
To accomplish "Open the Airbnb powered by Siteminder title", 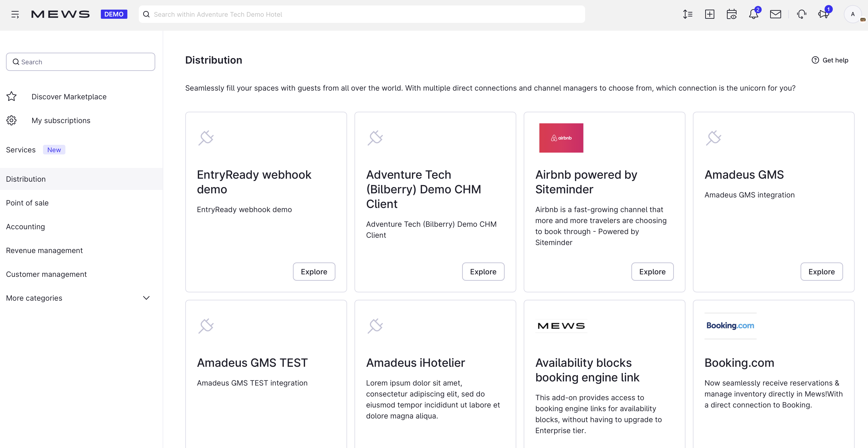I will pyautogui.click(x=586, y=182).
